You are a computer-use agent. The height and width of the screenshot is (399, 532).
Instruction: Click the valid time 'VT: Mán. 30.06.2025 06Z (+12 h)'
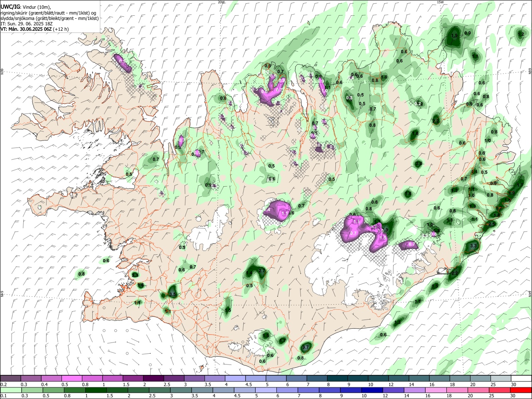(x=34, y=29)
